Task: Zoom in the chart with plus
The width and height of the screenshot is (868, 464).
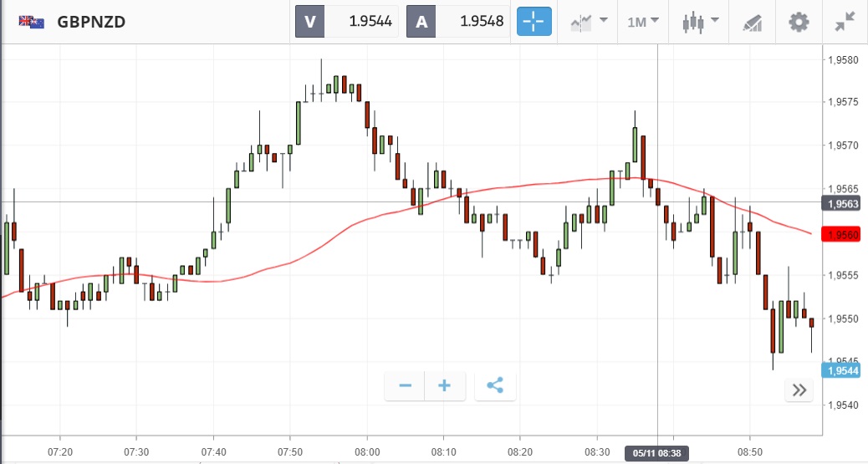Action: point(445,385)
